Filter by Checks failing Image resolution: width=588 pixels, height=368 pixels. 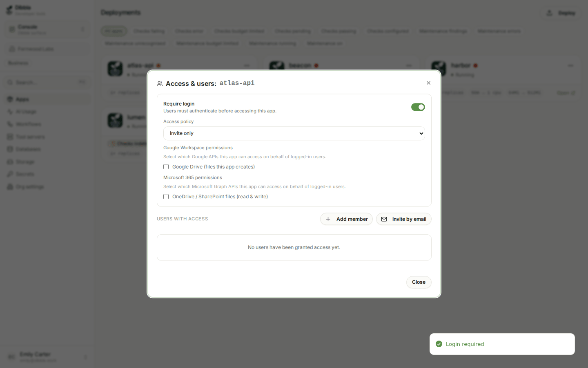pos(149,31)
